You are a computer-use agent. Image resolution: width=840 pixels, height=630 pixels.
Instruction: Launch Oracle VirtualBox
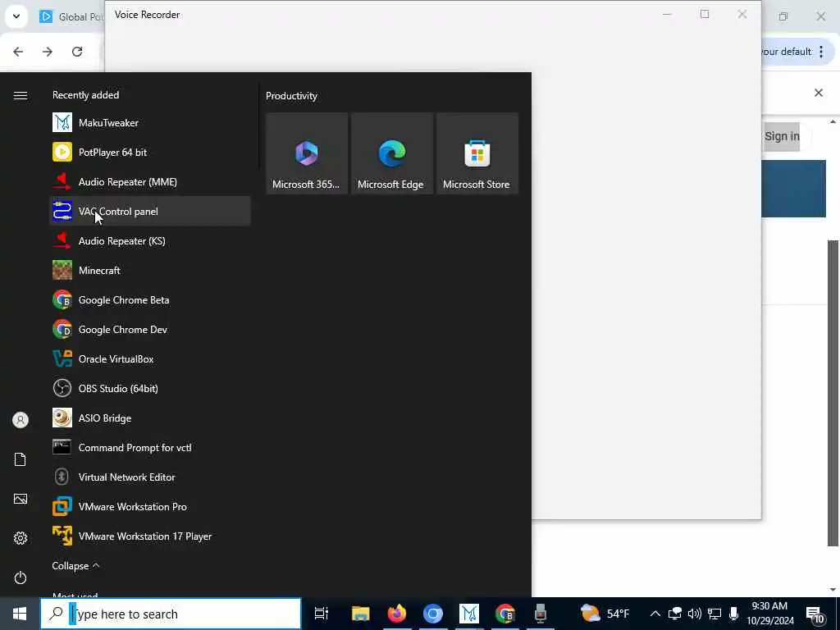tap(150, 359)
